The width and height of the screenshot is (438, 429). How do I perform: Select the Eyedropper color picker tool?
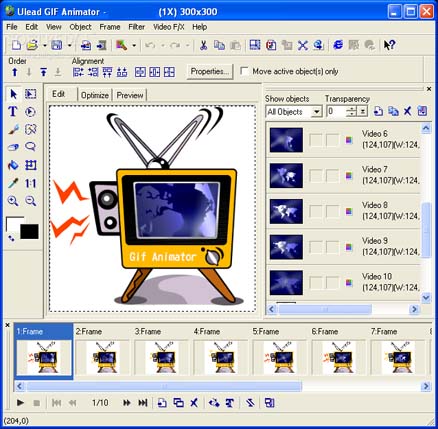point(13,183)
